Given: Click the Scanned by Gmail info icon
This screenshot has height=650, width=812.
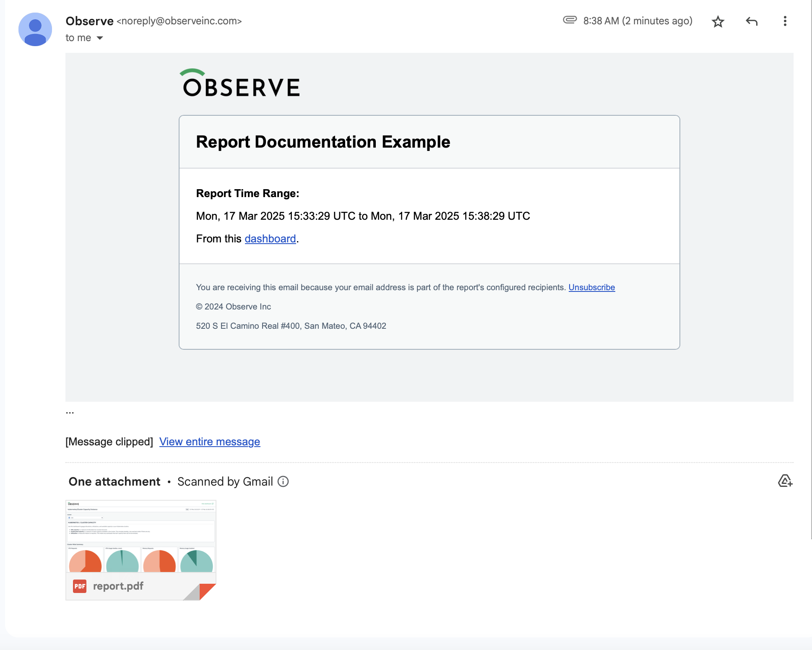Looking at the screenshot, I should [284, 481].
